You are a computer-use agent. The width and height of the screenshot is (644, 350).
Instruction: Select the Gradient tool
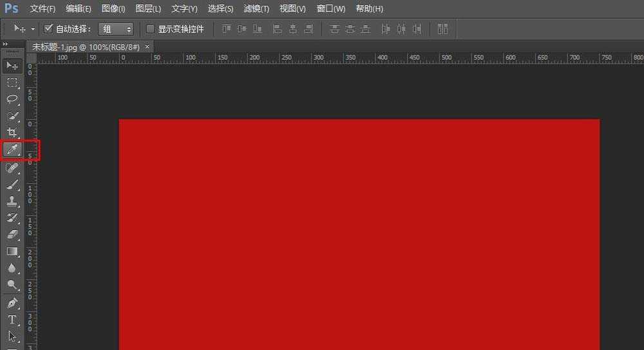tap(12, 251)
